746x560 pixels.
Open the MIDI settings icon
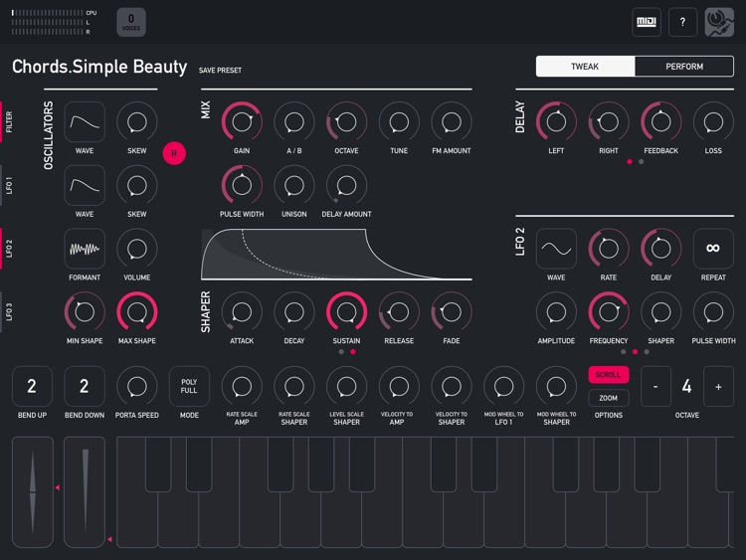click(647, 22)
